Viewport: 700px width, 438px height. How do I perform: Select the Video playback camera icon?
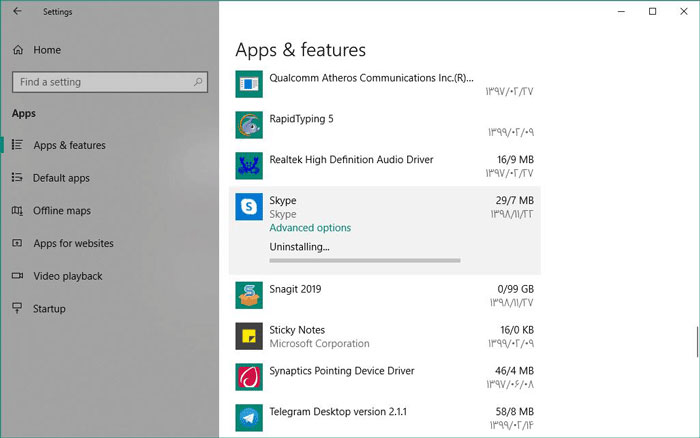click(x=17, y=275)
